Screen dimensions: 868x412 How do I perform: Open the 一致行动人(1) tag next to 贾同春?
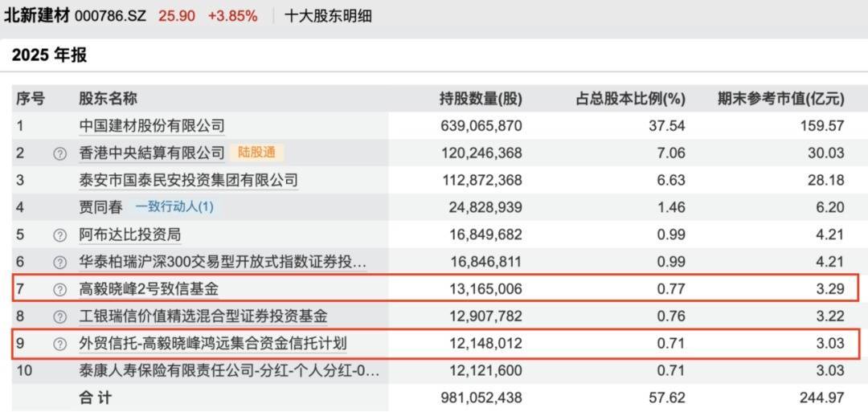(174, 207)
